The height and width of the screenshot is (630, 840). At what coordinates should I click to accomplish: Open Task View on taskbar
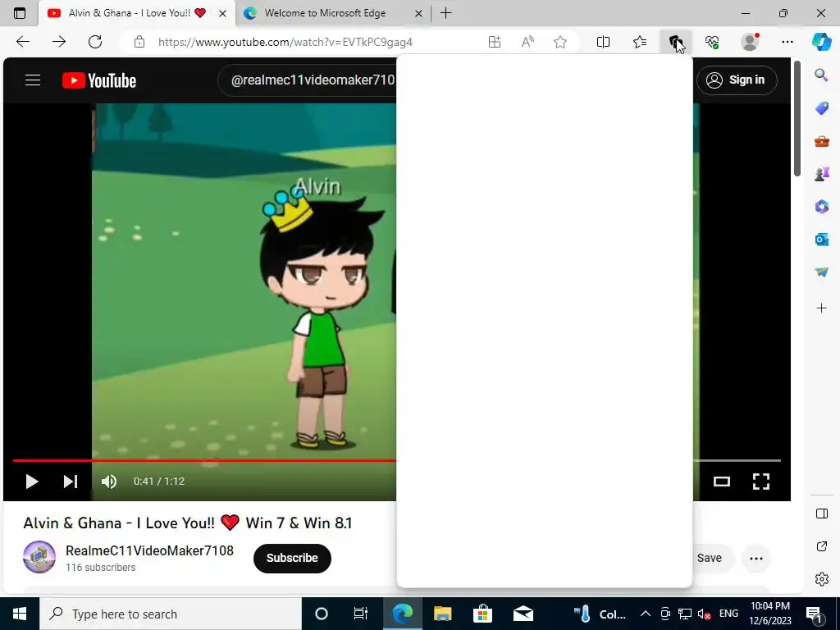point(361,614)
